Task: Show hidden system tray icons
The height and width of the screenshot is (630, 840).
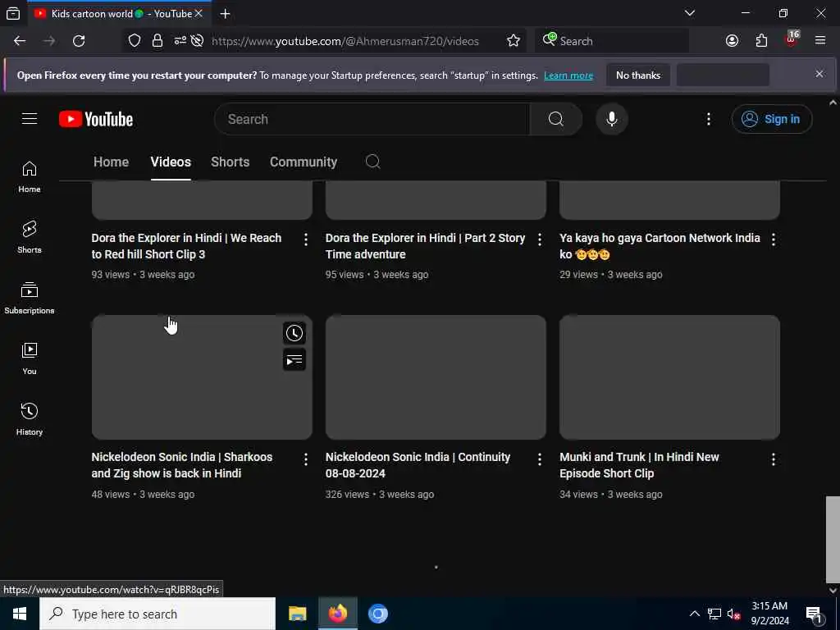Action: pos(694,614)
